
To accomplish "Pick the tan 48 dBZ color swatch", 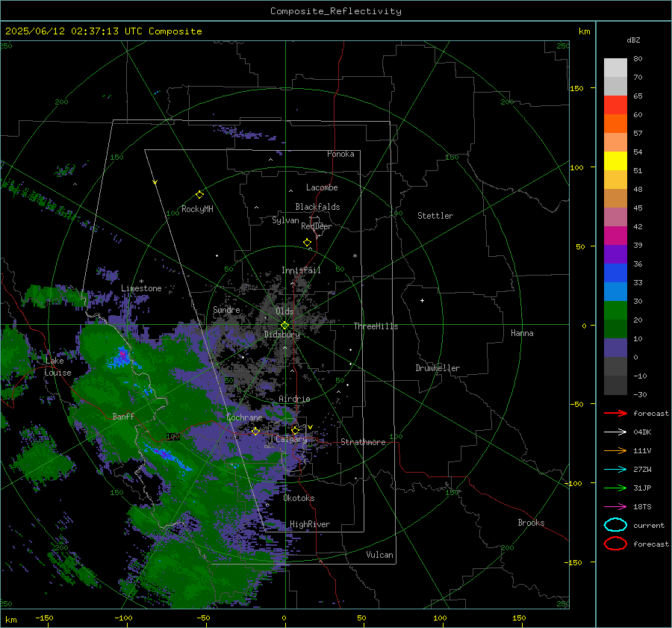I will point(615,199).
